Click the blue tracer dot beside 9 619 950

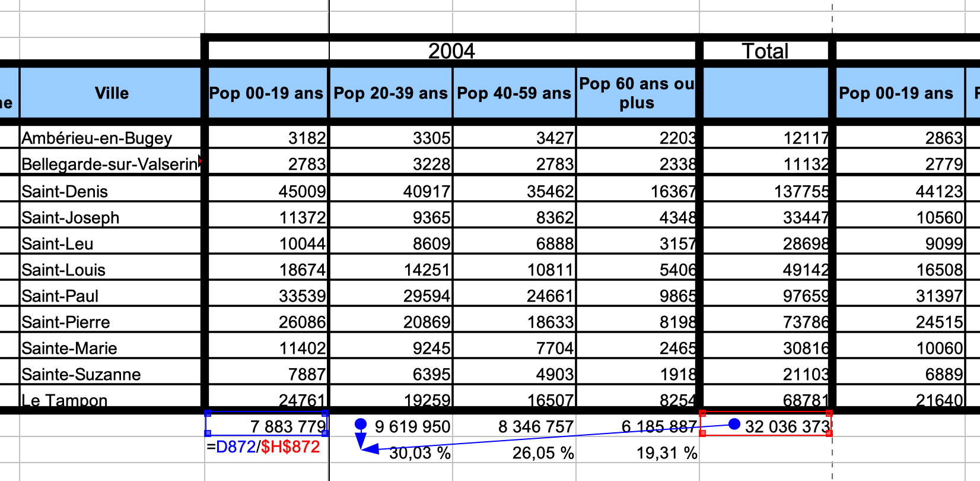[361, 424]
